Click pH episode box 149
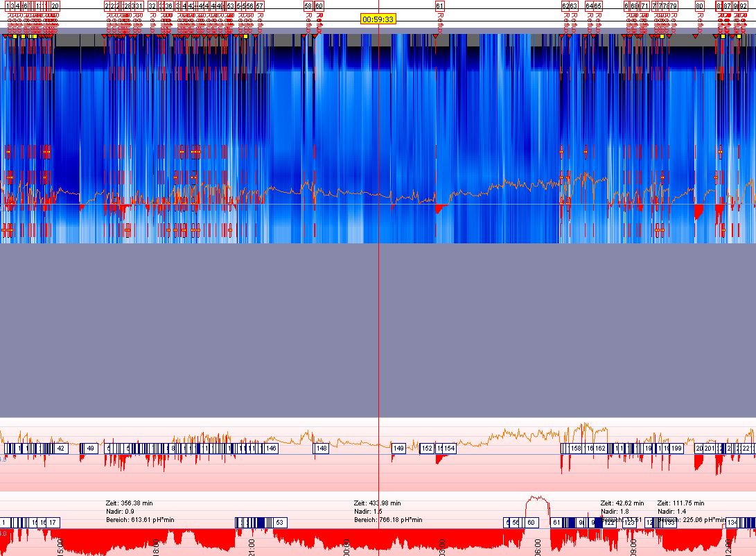 pyautogui.click(x=398, y=449)
